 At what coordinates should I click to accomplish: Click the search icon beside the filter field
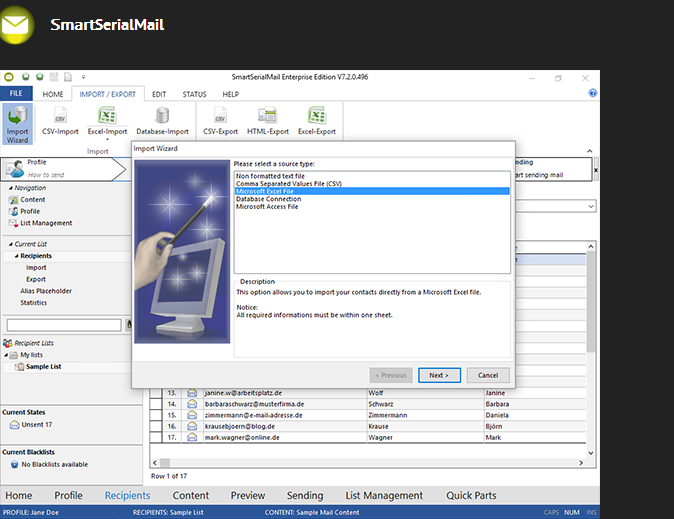pos(129,325)
